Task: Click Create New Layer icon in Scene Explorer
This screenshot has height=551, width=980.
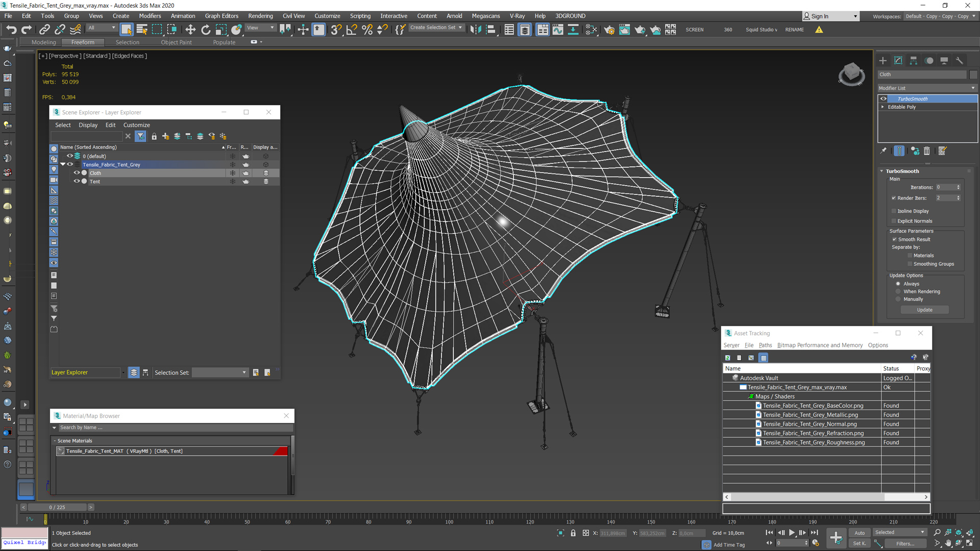Action: [x=165, y=136]
